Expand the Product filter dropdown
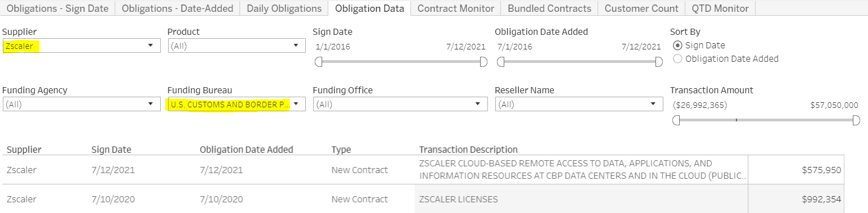This screenshot has height=213, width=868. (x=236, y=46)
